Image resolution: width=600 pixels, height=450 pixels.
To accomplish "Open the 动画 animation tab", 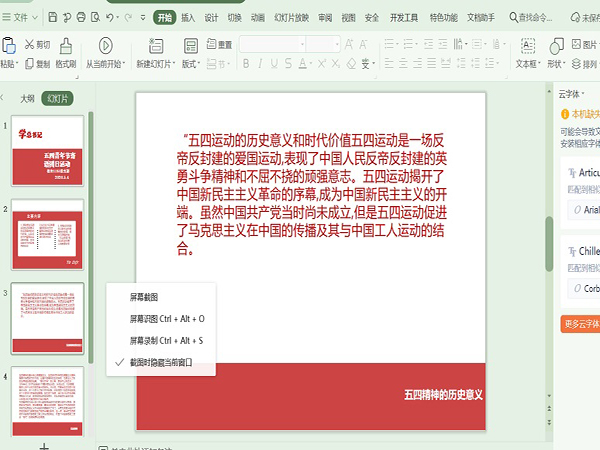I will (x=258, y=17).
